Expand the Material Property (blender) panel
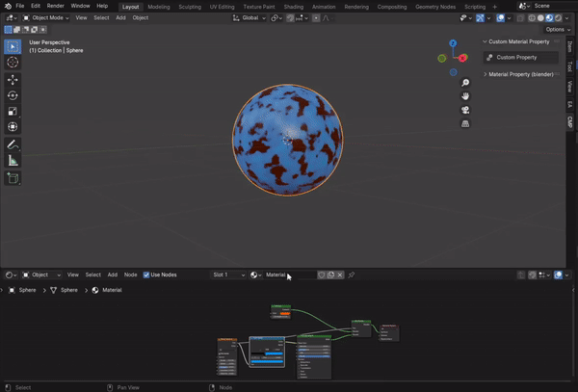This screenshot has height=392, width=578. 520,74
